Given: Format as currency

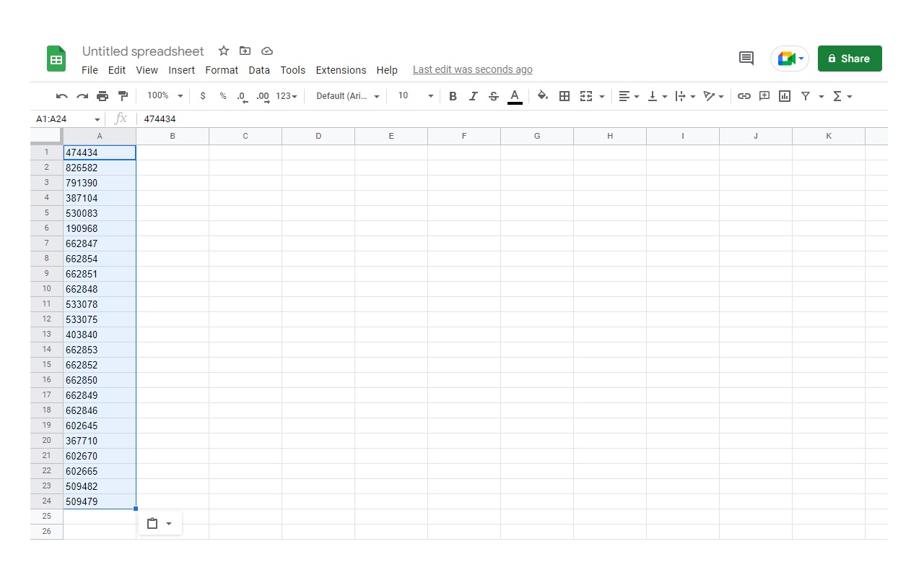Looking at the screenshot, I should coord(203,96).
